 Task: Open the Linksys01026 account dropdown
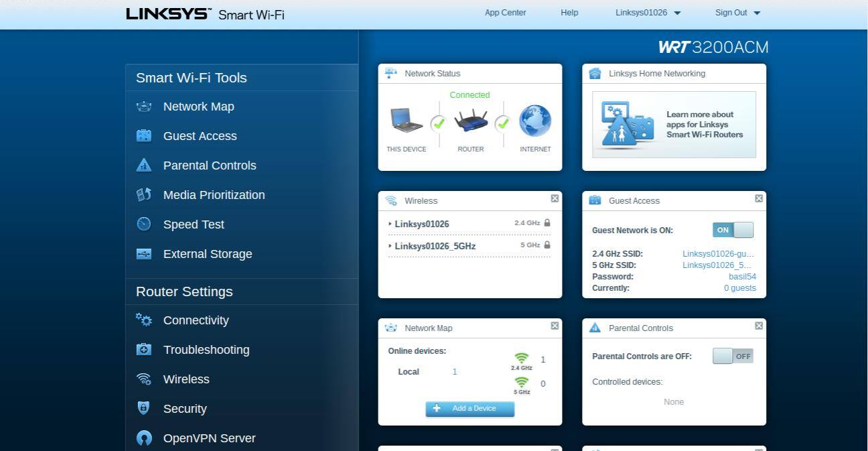pyautogui.click(x=648, y=13)
